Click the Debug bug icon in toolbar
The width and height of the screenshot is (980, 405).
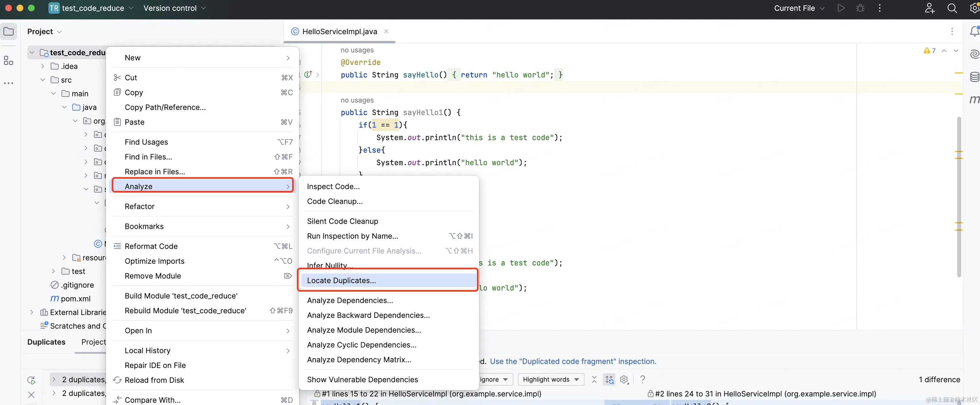[860, 8]
